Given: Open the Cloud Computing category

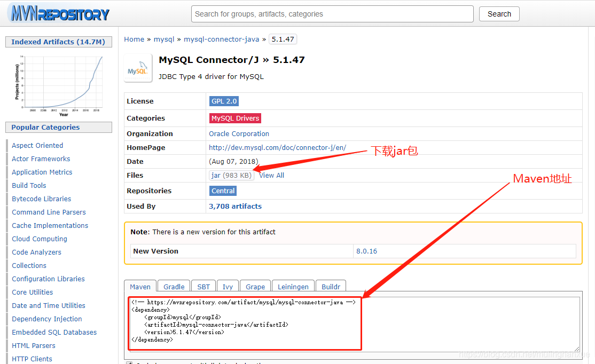Looking at the screenshot, I should tap(40, 239).
